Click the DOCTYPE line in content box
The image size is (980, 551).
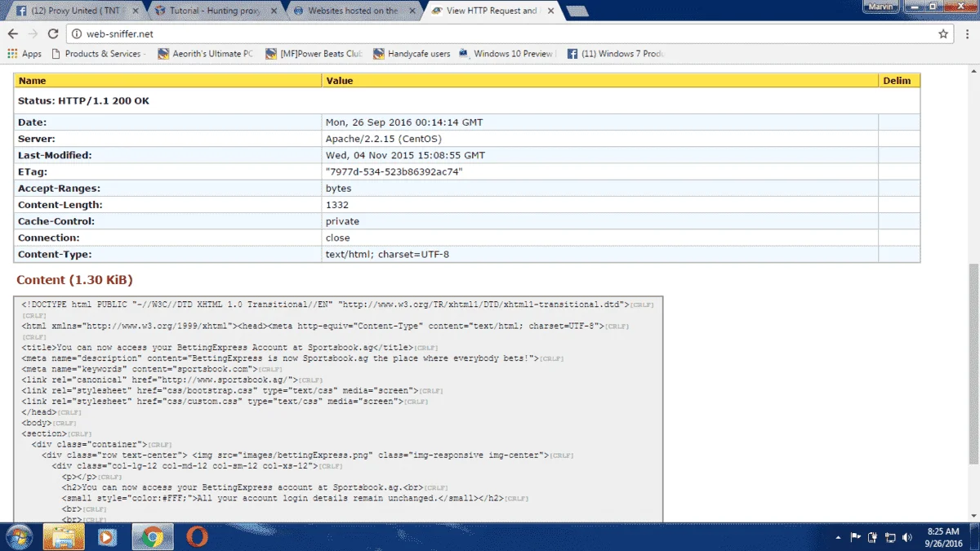tap(337, 304)
